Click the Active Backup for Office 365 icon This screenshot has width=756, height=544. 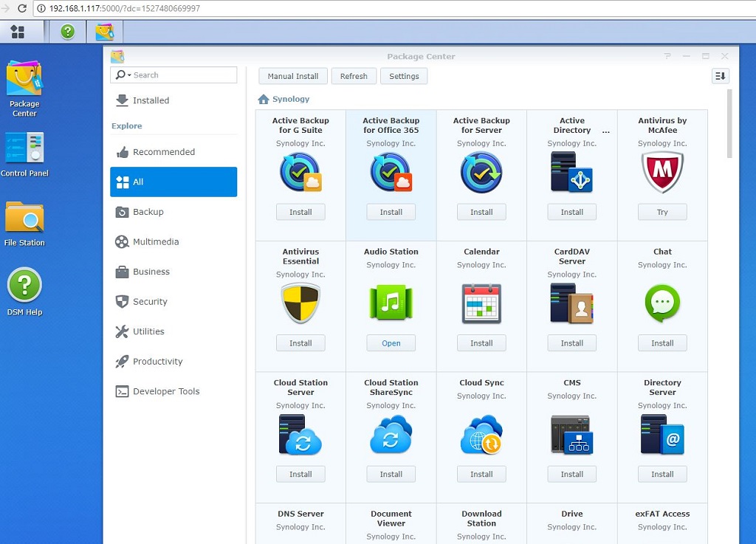pyautogui.click(x=391, y=173)
